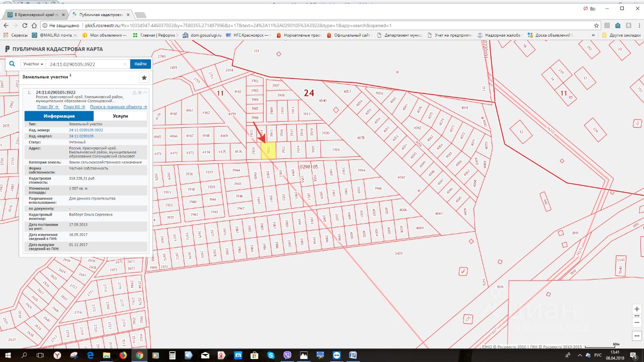
Task: Open the НГС.Красноярск bookmark
Action: [247, 35]
